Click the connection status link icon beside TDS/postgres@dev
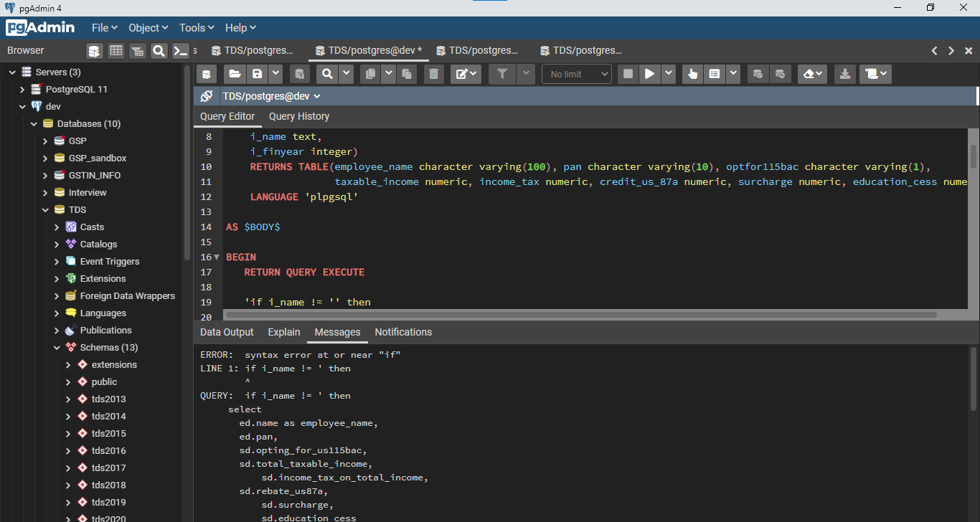This screenshot has width=980, height=522. 207,96
